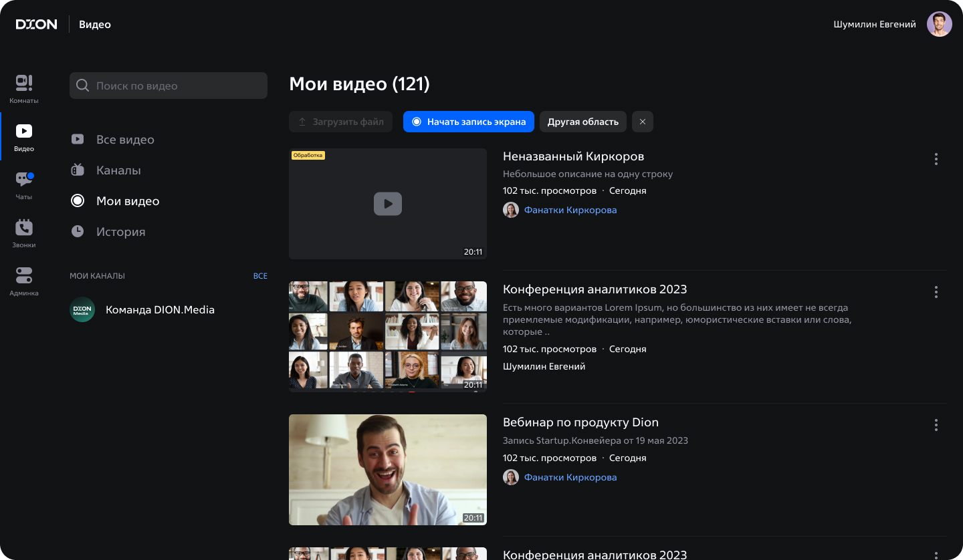Open Фанатки Киркорова link under Вебинар

click(x=570, y=477)
